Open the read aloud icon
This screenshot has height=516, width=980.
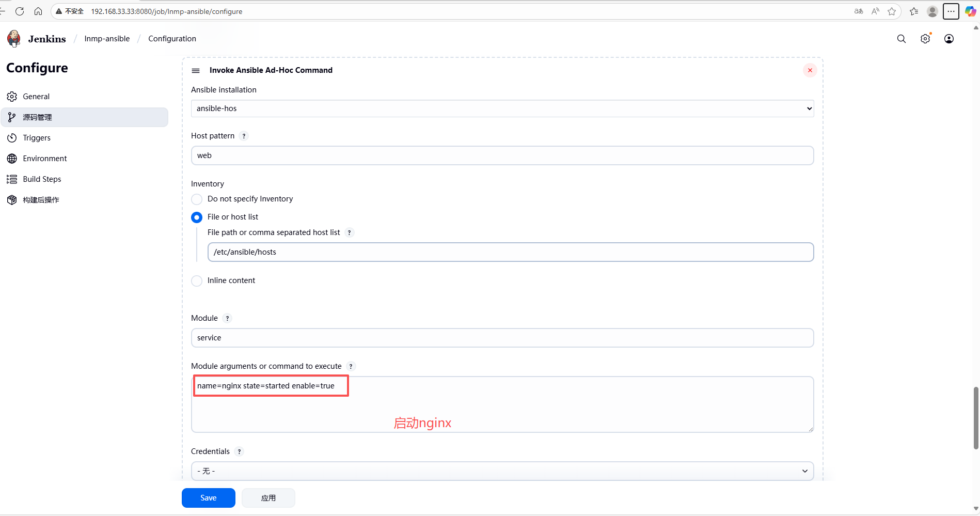(x=875, y=11)
